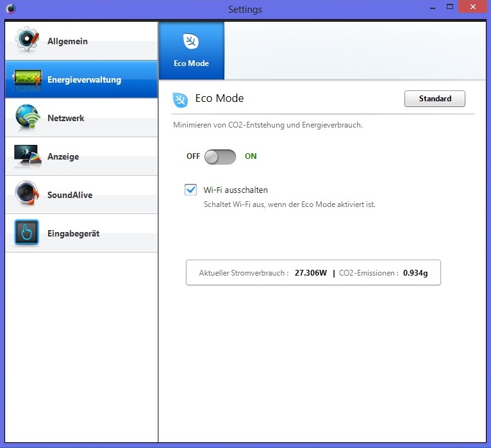
Task: Click the 'Aktueller Stromverbrauch' label
Action: pyautogui.click(x=244, y=272)
